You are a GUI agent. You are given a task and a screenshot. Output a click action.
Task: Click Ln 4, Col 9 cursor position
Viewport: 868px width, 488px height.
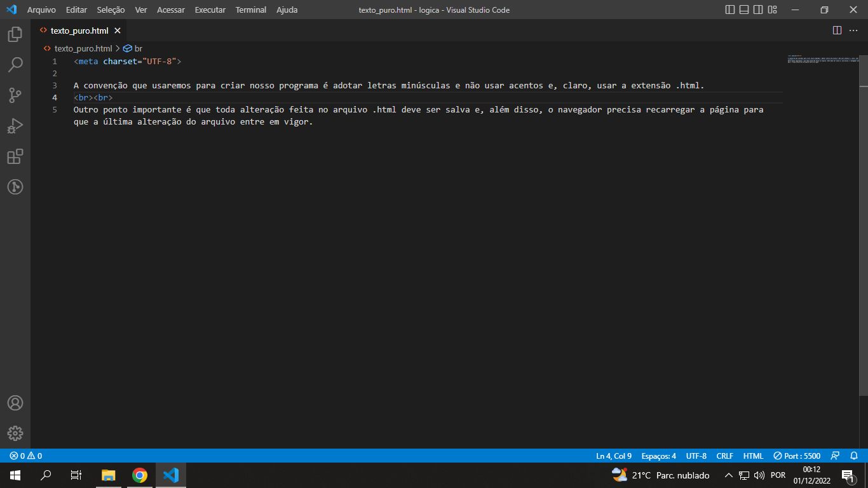pos(614,456)
